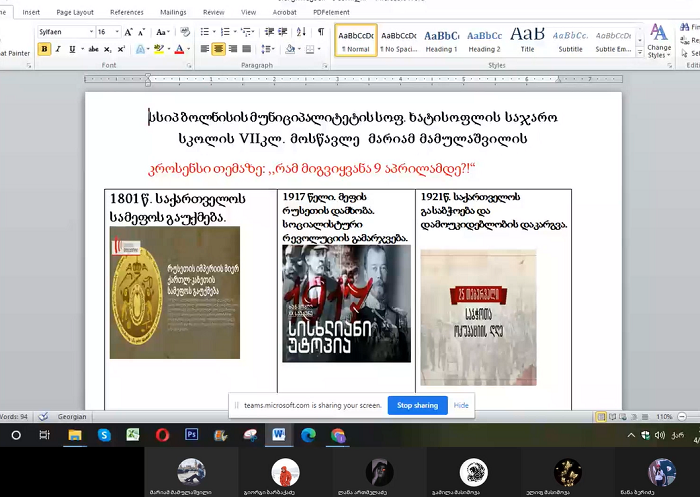Open the Review tab
This screenshot has width=700, height=497.
(x=213, y=13)
